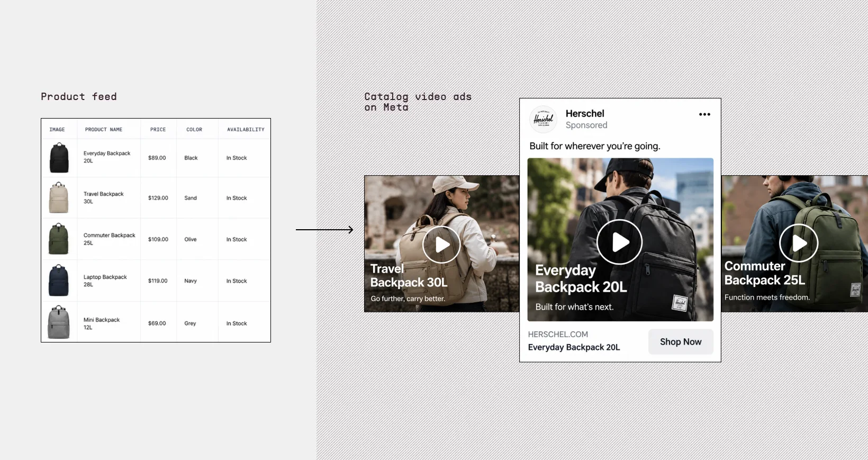This screenshot has height=460, width=868.
Task: Click the Commuter Backpack 25L name cell
Action: [110, 239]
